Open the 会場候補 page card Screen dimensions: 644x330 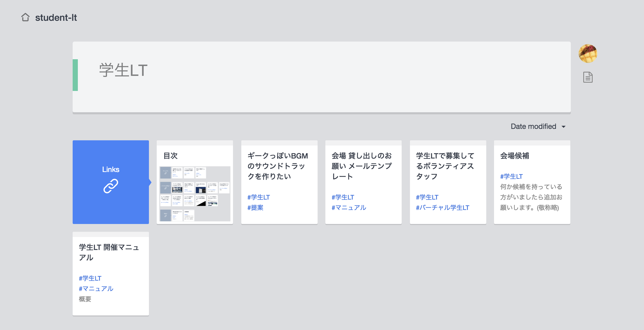[515, 156]
